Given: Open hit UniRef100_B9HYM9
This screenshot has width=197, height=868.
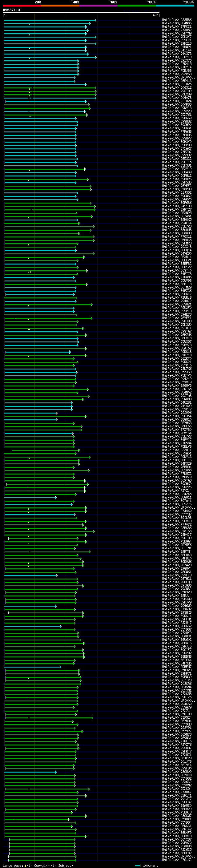Looking at the screenshot, I should point(177,33).
